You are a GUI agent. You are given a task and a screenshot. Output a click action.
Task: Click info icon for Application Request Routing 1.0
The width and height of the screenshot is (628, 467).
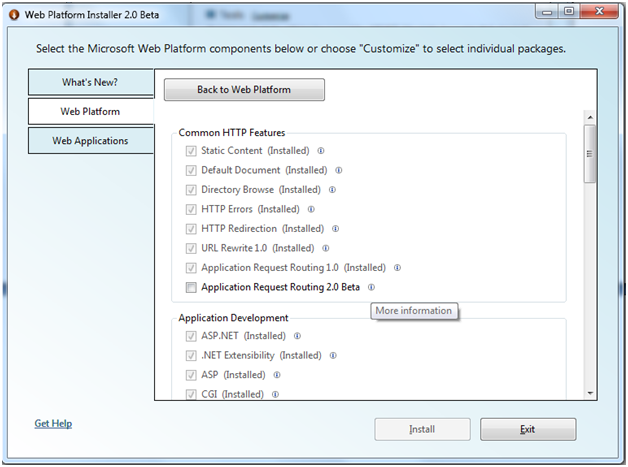397,268
